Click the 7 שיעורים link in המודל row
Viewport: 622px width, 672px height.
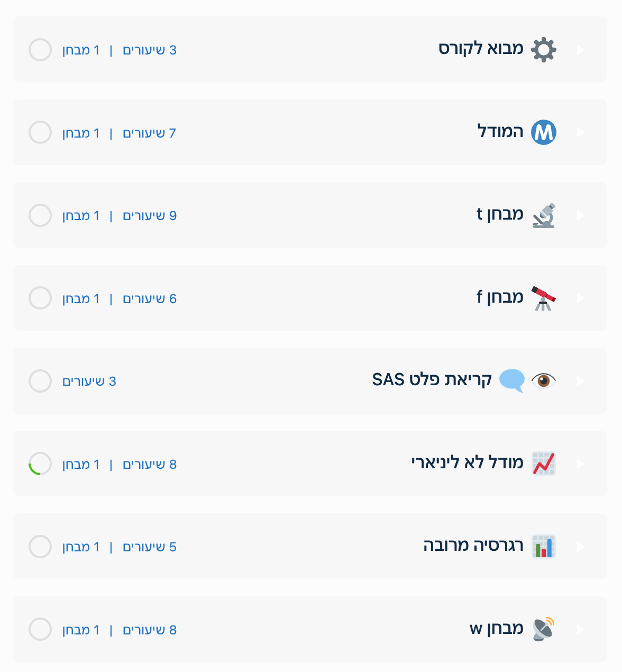point(149,133)
